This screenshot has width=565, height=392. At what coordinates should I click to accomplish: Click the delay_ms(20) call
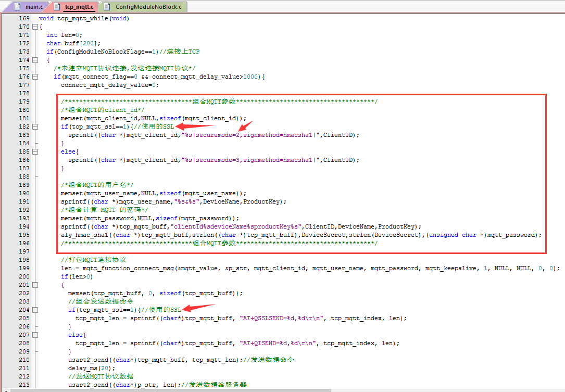[92, 368]
